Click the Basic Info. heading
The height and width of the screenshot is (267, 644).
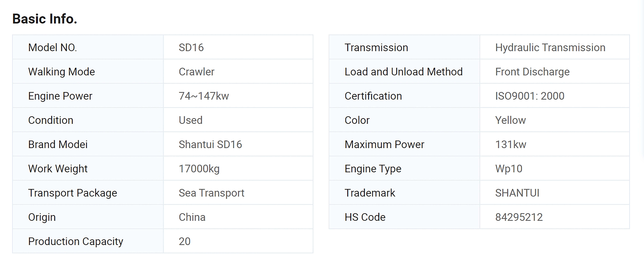coord(45,19)
